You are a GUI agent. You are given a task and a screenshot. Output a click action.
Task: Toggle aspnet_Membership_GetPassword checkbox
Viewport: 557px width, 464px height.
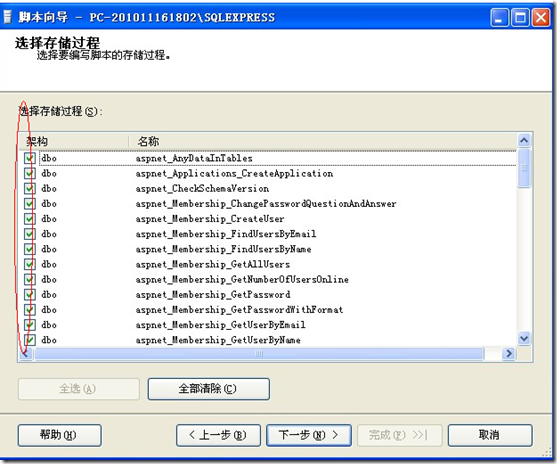pyautogui.click(x=29, y=295)
